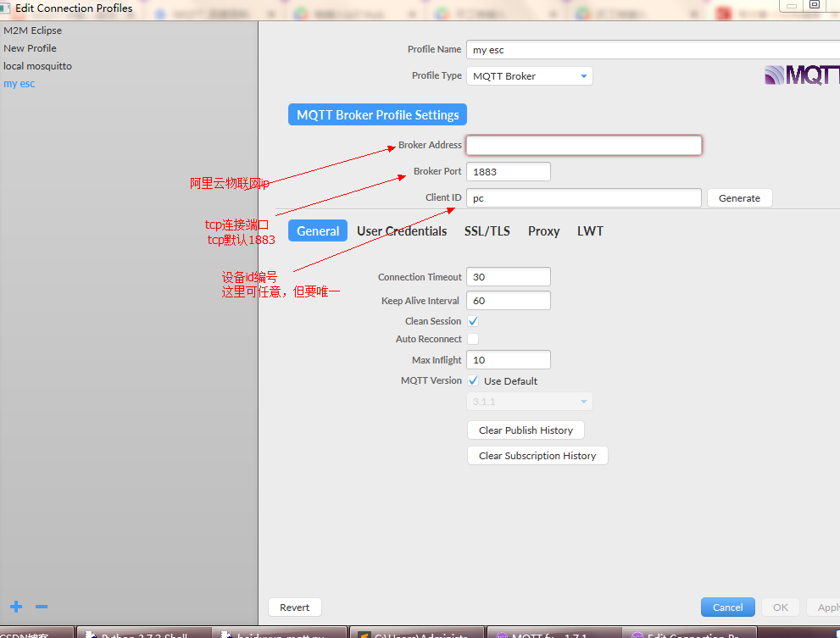840x638 pixels.
Task: Click the Max Inflight field
Action: coord(509,360)
